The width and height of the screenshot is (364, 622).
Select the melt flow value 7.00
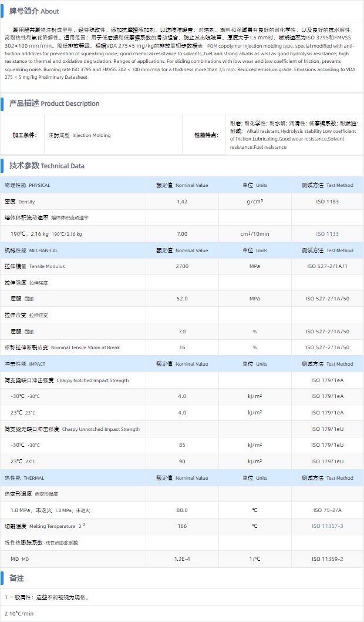(x=182, y=234)
